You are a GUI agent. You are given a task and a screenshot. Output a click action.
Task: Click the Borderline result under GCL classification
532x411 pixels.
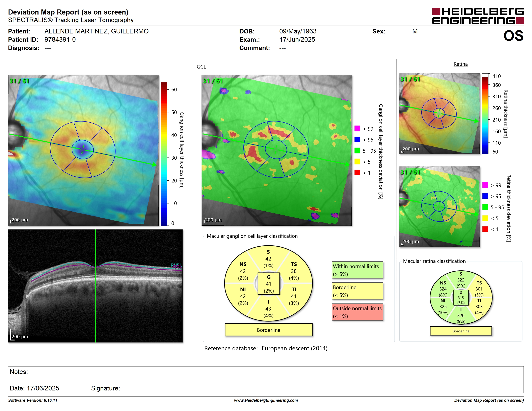pyautogui.click(x=268, y=330)
